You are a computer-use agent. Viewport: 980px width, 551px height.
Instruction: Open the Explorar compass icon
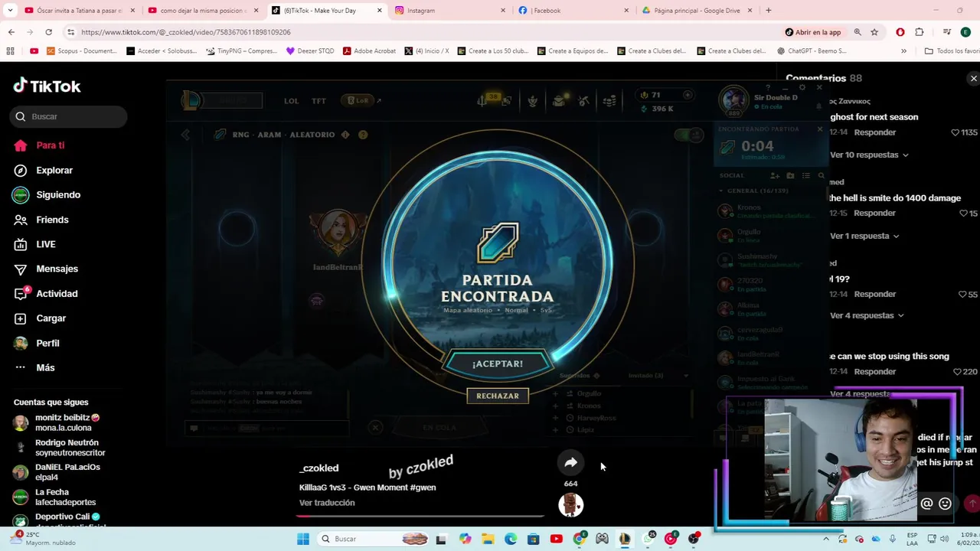pyautogui.click(x=21, y=171)
